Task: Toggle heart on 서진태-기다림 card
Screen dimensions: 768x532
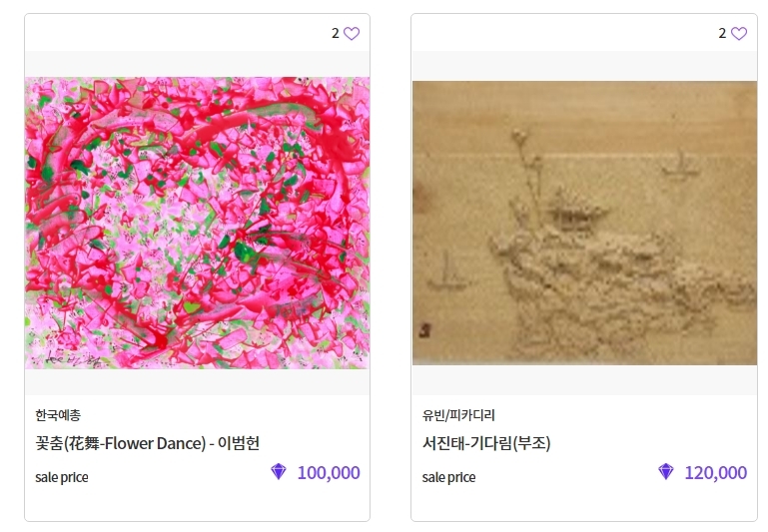Action: pos(739,33)
